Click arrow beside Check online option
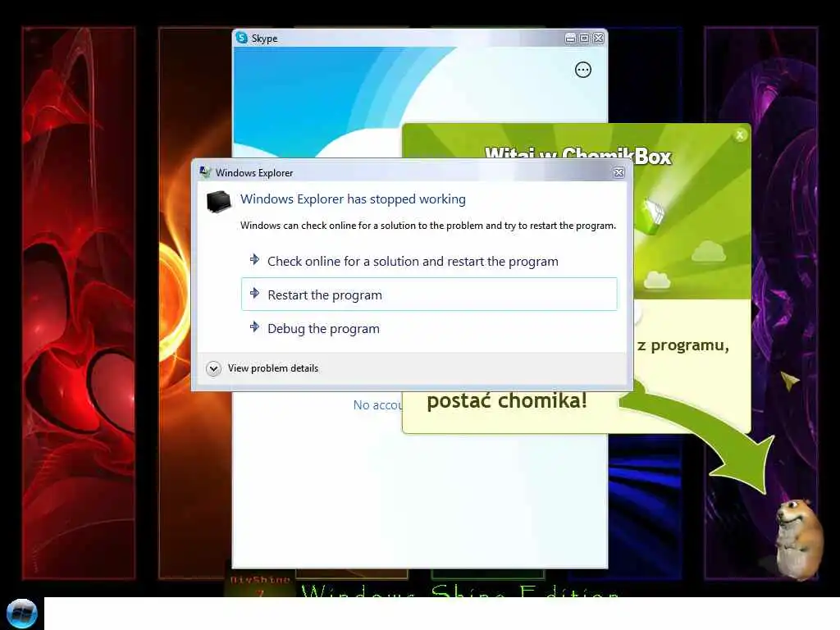Viewport: 840px width, 630px height. pyautogui.click(x=254, y=259)
